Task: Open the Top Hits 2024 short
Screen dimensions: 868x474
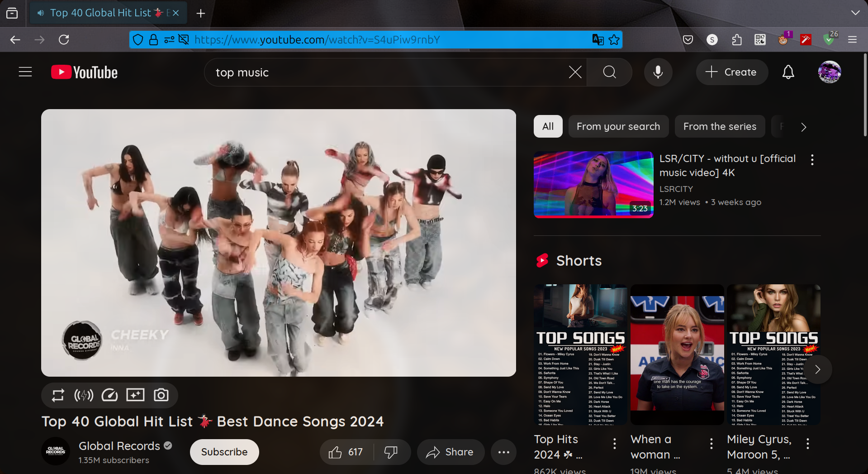Action: (x=580, y=354)
